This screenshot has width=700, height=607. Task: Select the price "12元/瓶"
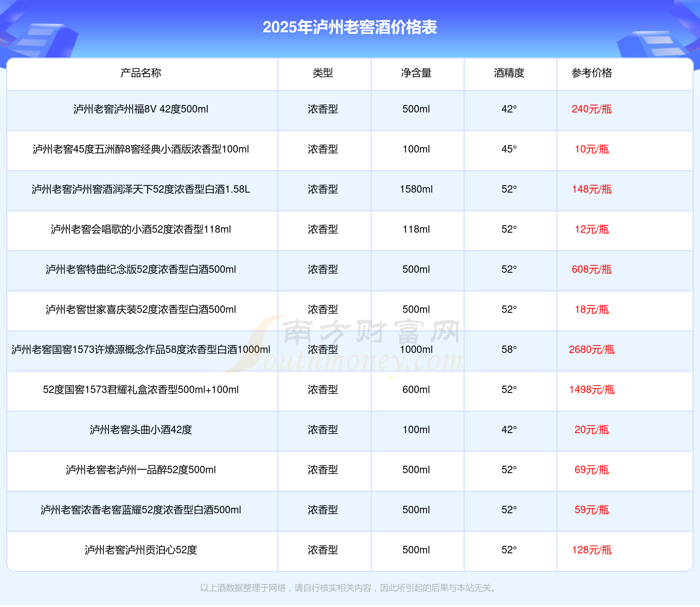click(592, 229)
